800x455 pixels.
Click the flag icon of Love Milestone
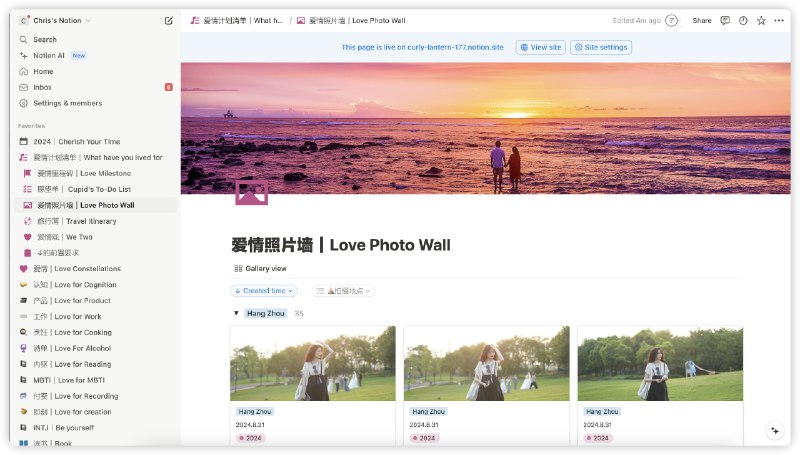(28, 173)
